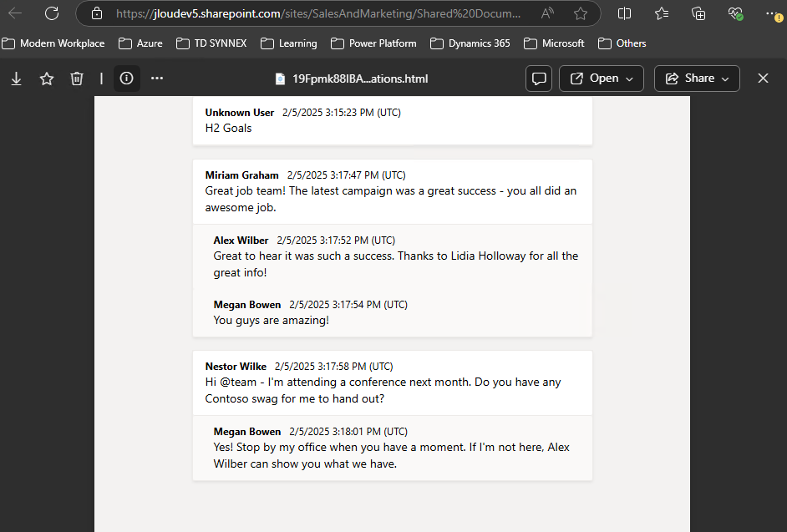Download the file with arrow icon
787x532 pixels.
click(x=17, y=79)
